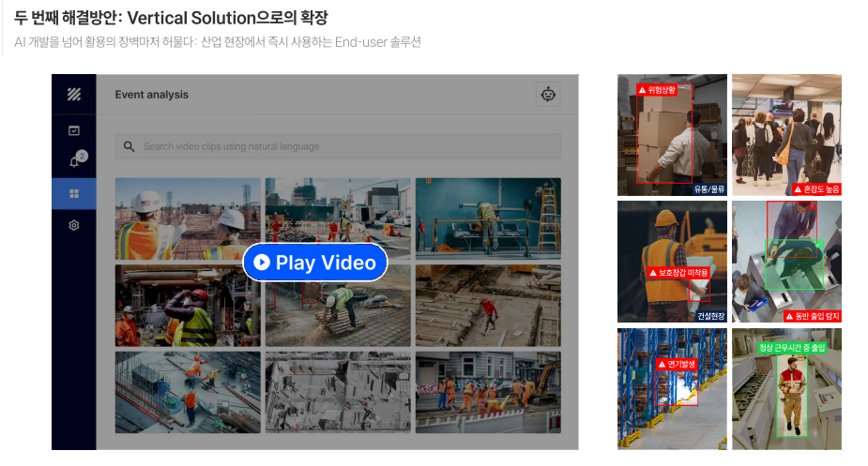
Task: Open the checklist calendar sidebar icon
Action: click(74, 130)
